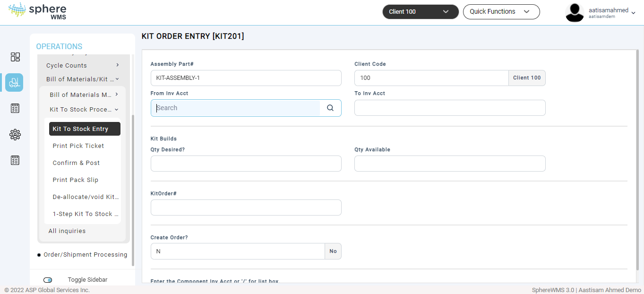The height and width of the screenshot is (294, 644).
Task: Click the Qty Desired input field
Action: click(246, 164)
